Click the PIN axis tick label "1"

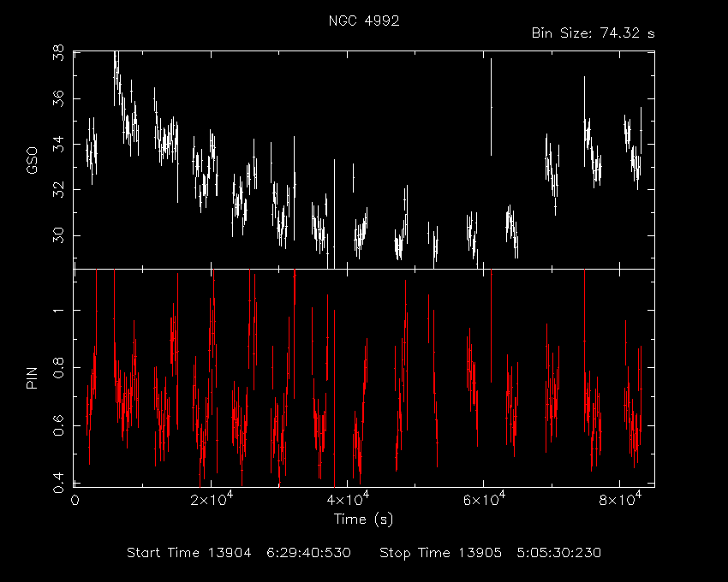click(x=58, y=310)
